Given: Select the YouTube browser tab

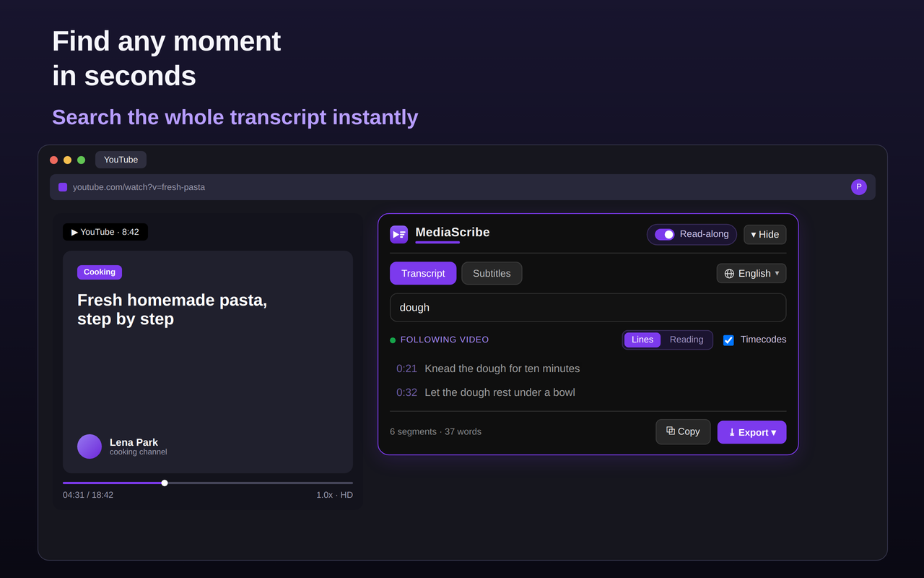Looking at the screenshot, I should pyautogui.click(x=121, y=160).
